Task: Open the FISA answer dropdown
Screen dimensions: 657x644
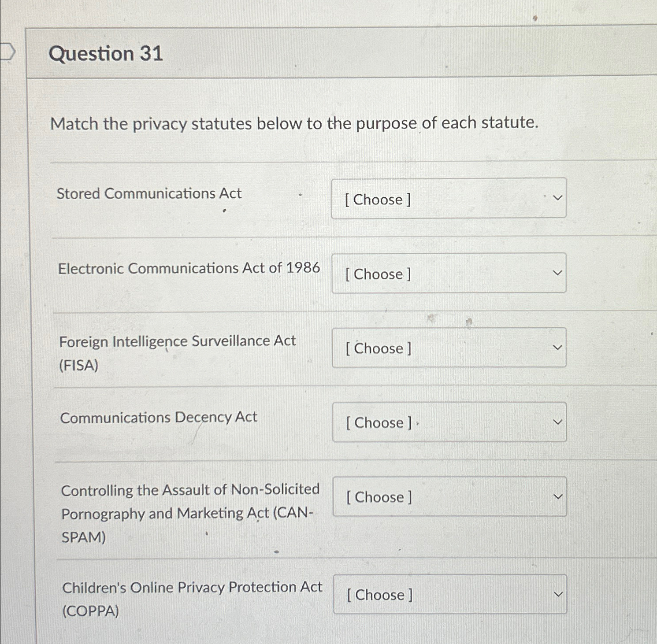Action: 449,348
